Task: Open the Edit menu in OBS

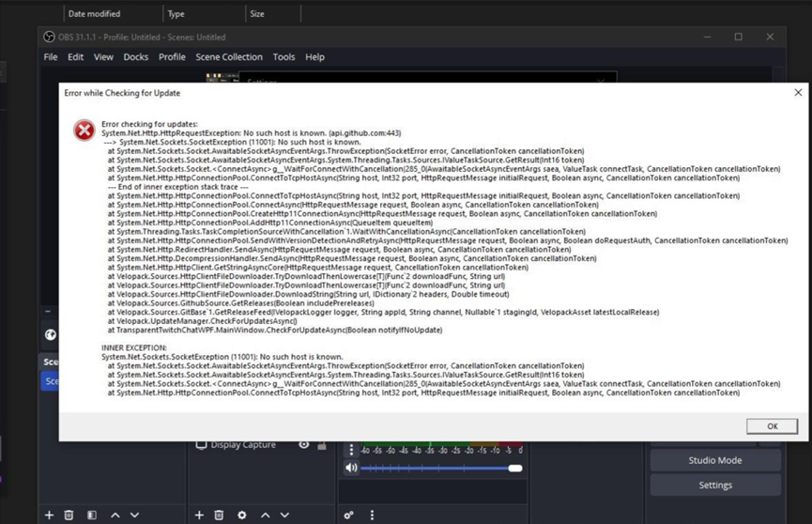Action: pyautogui.click(x=75, y=57)
